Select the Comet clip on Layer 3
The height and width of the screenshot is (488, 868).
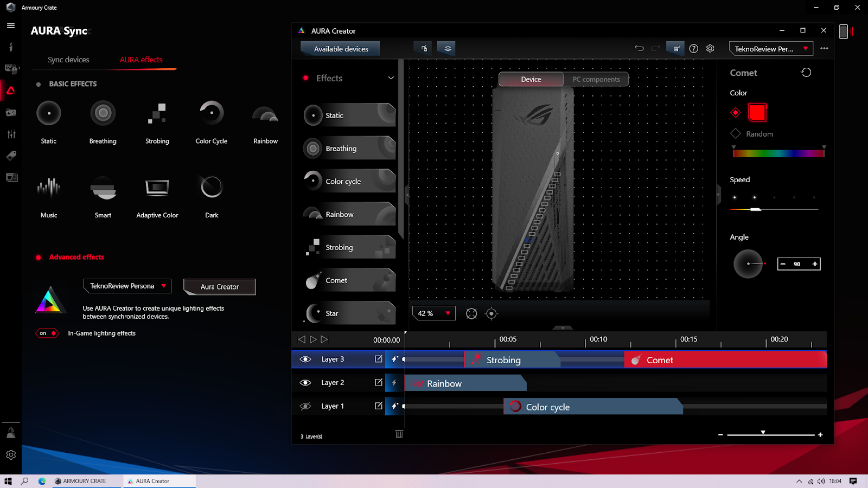(x=725, y=360)
